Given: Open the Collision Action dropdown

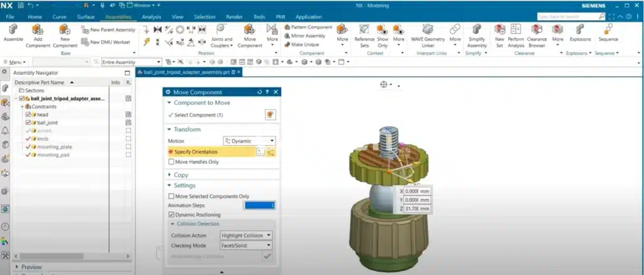Looking at the screenshot, I should click(x=246, y=235).
